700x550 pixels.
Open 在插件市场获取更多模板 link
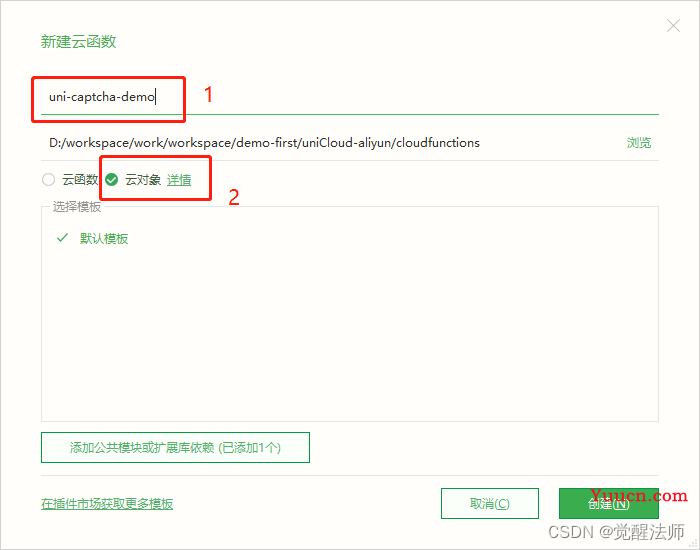coord(107,504)
